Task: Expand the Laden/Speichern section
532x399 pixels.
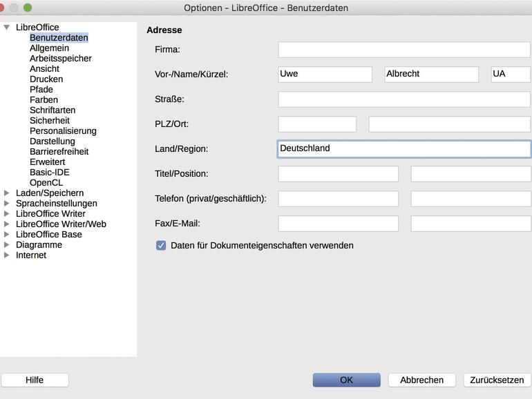Action: pyautogui.click(x=7, y=193)
